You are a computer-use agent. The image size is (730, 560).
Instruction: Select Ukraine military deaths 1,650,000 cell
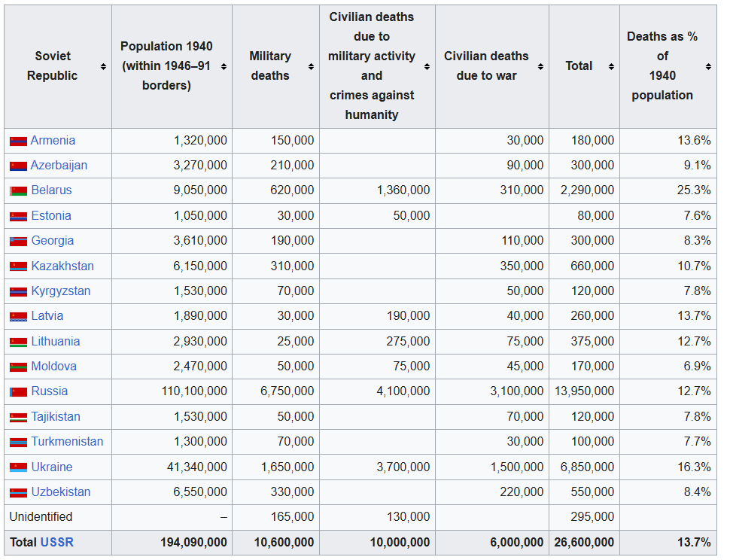pyautogui.click(x=275, y=467)
